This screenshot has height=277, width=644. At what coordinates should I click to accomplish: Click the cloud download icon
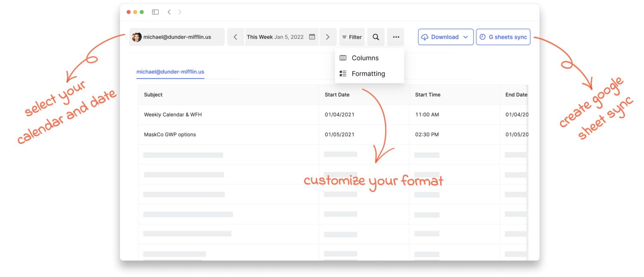[425, 37]
